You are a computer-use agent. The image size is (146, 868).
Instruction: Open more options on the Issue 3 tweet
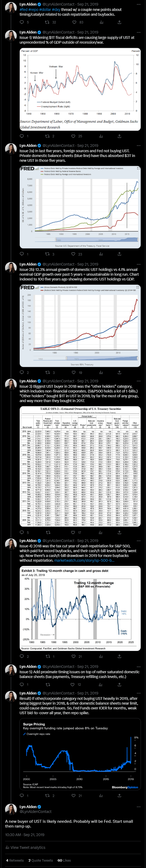click(x=138, y=381)
